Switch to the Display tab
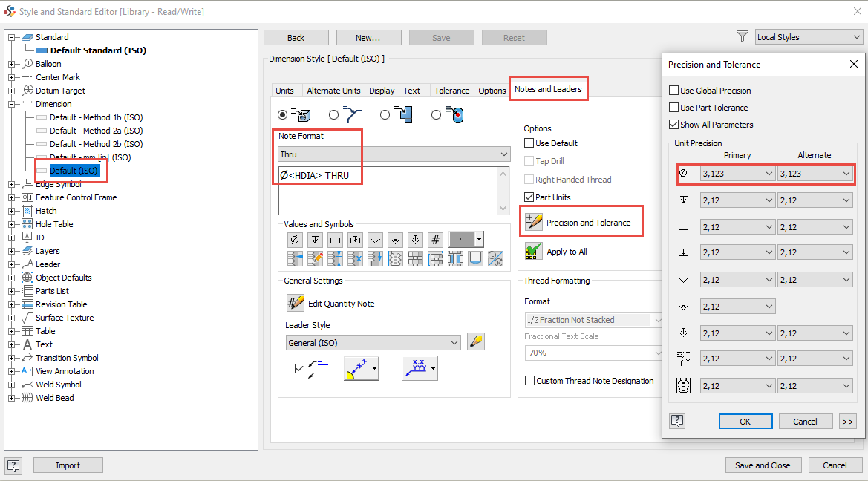This screenshot has width=868, height=481. 382,91
